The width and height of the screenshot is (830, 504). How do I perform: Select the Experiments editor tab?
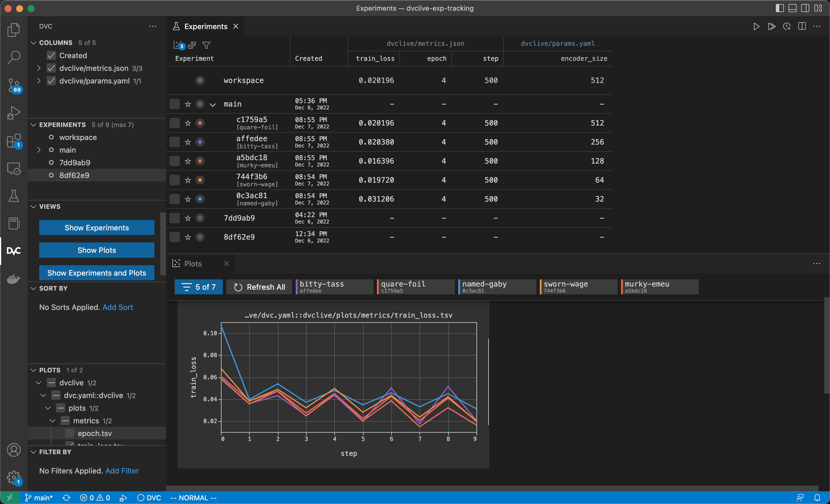205,26
